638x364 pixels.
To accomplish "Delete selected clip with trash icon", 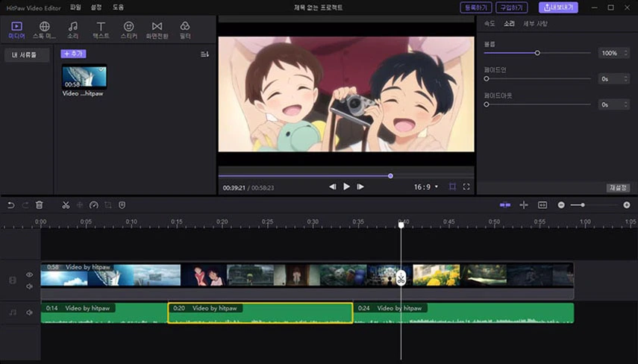I will coord(39,205).
